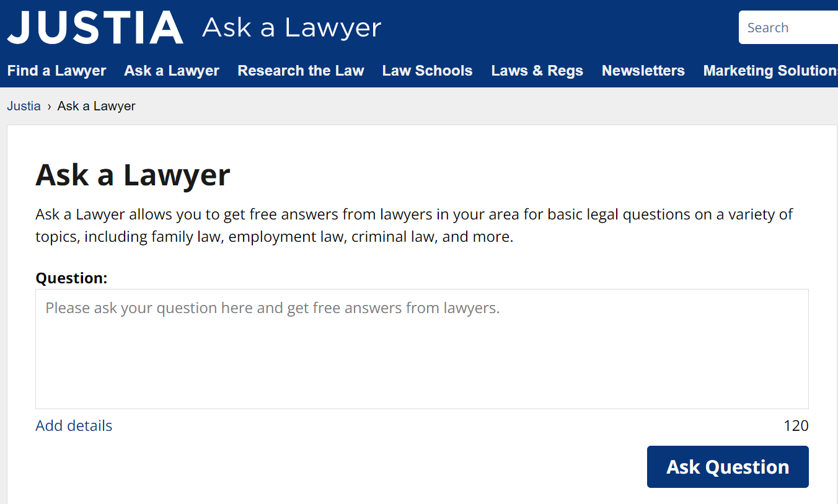Click the JUSTIA logo in the header
This screenshot has width=838, height=504.
click(x=95, y=27)
